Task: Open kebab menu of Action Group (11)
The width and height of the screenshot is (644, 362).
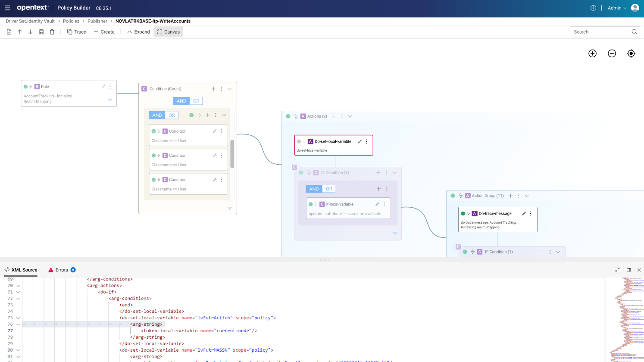Action: [519, 196]
